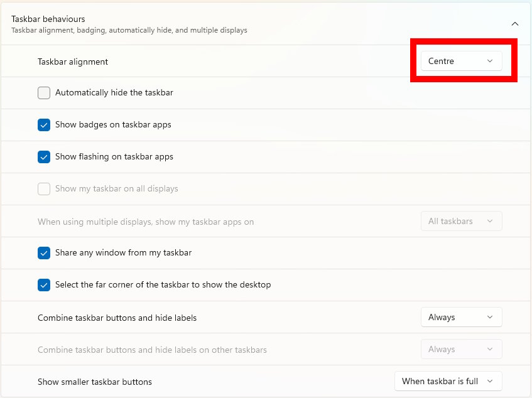The height and width of the screenshot is (398, 532).
Task: Disable the Show flashing on taskbar apps checkbox
Action: (x=44, y=157)
